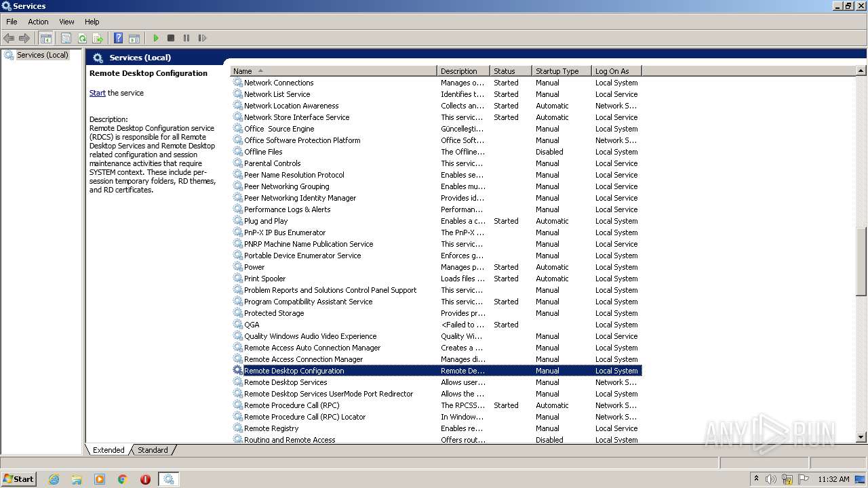Select Network Store Interface Service row
Image resolution: width=868 pixels, height=488 pixels.
point(436,117)
